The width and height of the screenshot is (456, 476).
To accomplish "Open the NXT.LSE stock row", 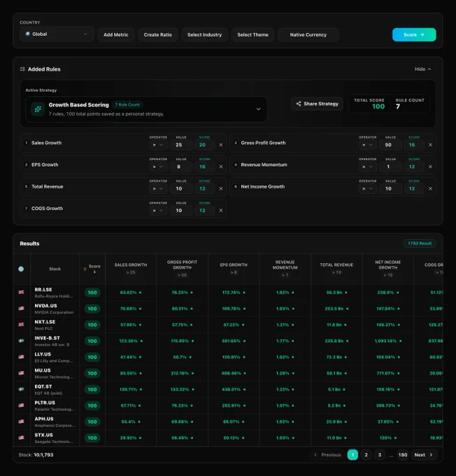I will (228, 325).
